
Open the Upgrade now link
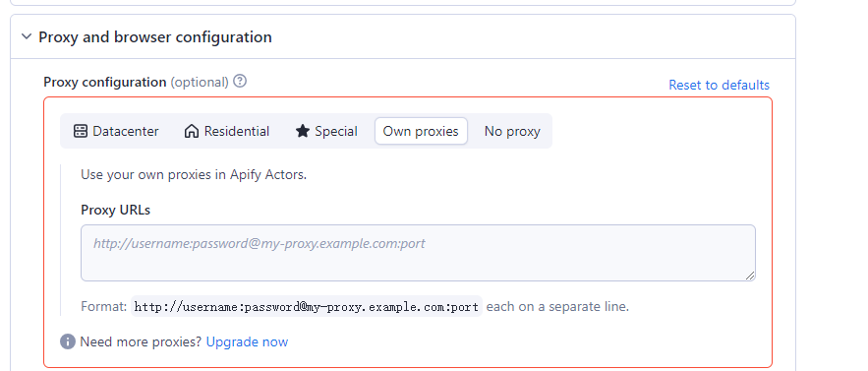point(247,341)
